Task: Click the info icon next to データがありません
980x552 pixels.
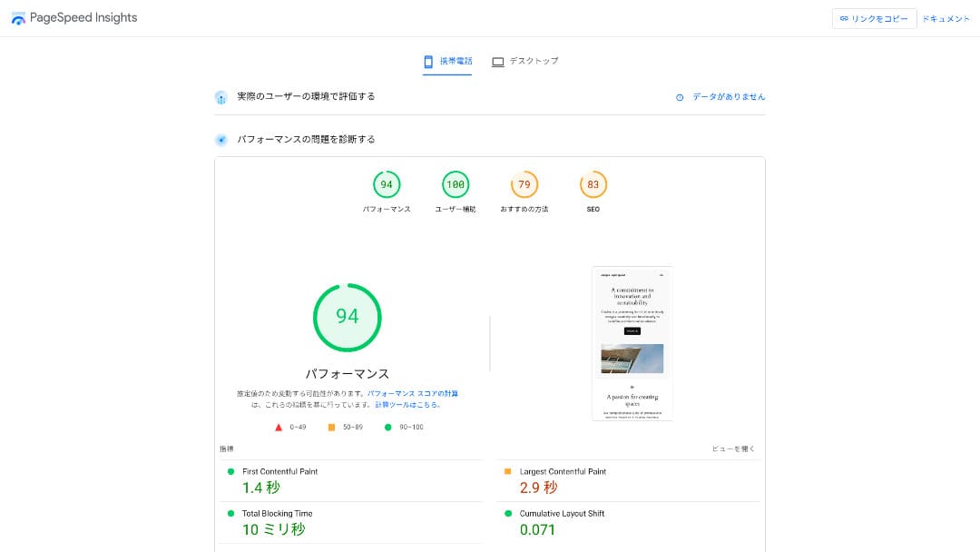Action: [680, 97]
